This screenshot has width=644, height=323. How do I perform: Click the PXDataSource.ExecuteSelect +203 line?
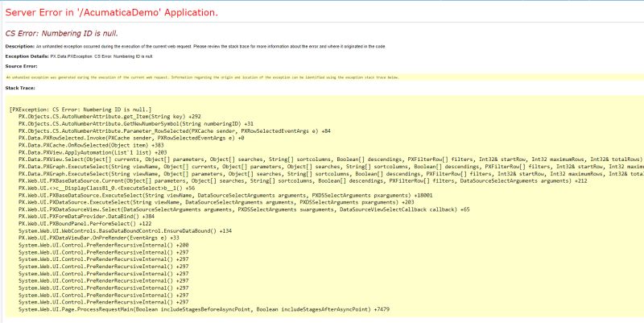[216, 202]
